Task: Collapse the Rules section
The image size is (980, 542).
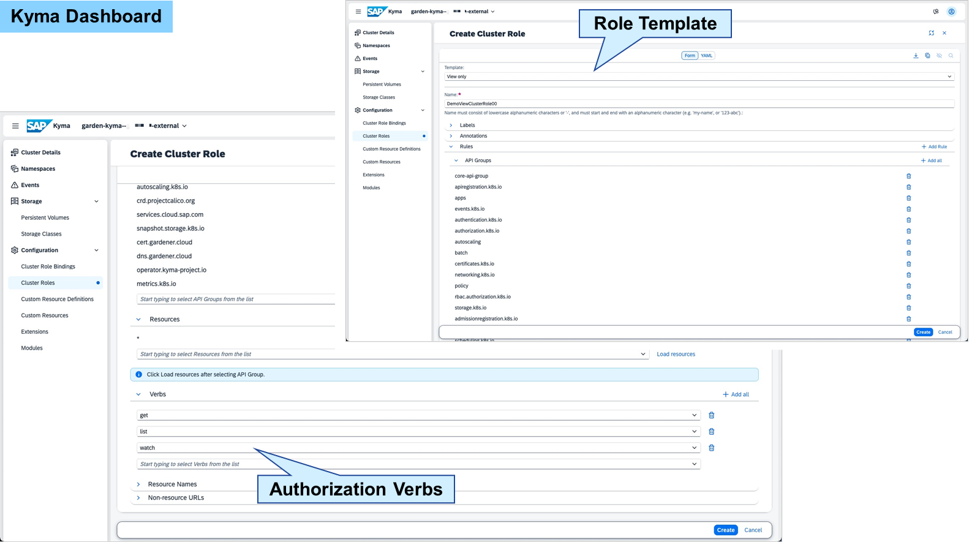Action: (x=451, y=147)
